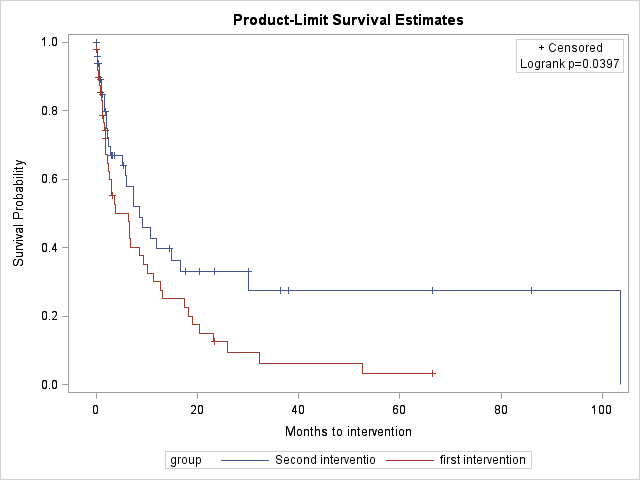Click the censored marker ending the red curve
Image resolution: width=640 pixels, height=480 pixels.
point(433,373)
